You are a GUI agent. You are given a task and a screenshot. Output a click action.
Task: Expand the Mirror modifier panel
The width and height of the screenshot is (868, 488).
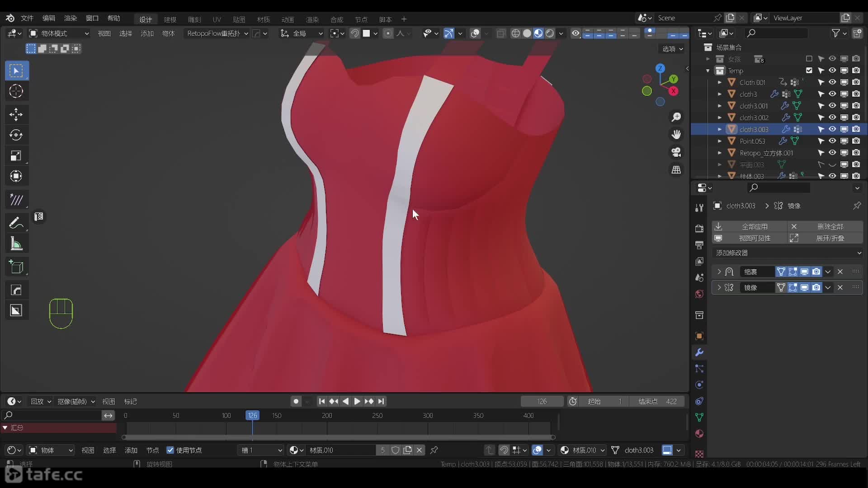click(719, 288)
